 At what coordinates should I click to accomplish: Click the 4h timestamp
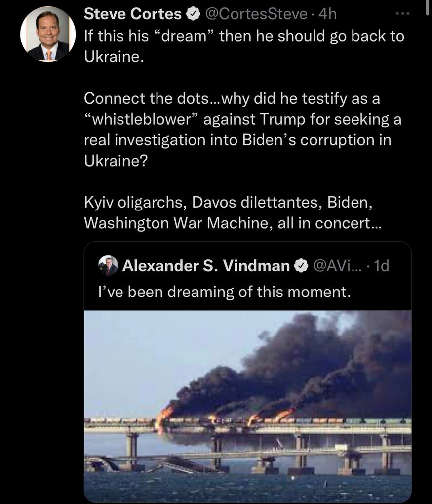point(328,14)
